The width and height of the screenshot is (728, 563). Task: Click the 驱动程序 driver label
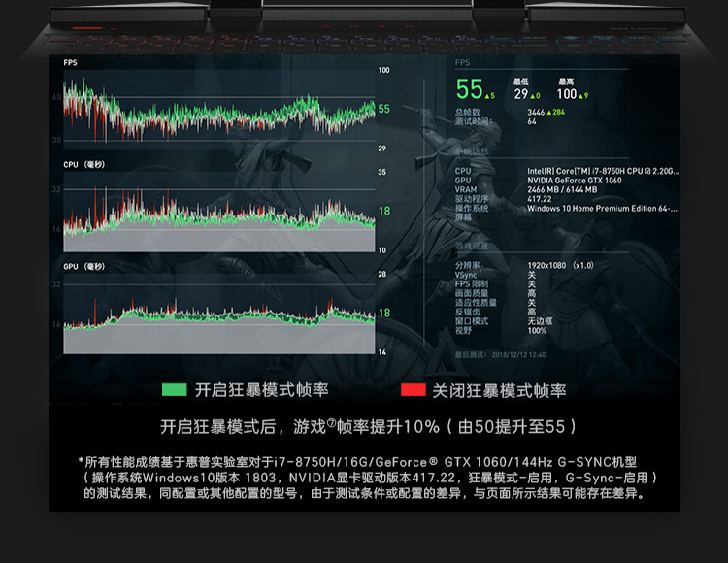click(x=472, y=199)
